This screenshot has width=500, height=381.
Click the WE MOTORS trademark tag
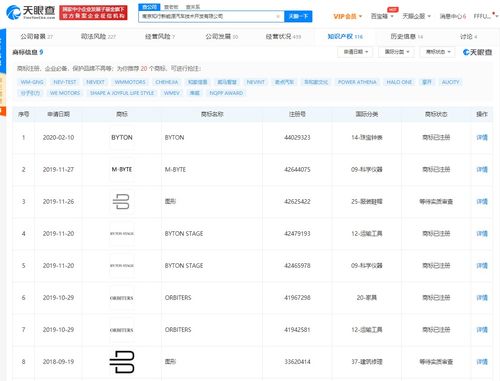click(65, 93)
